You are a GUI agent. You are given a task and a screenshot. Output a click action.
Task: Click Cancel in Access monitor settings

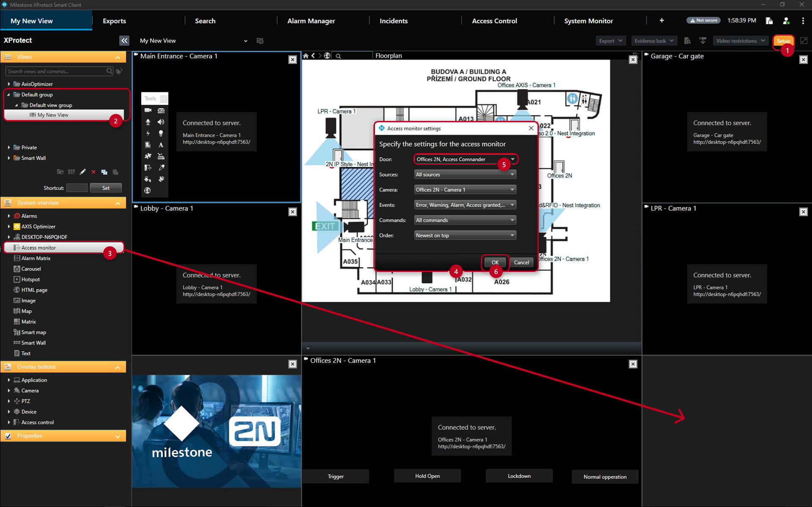pyautogui.click(x=521, y=263)
